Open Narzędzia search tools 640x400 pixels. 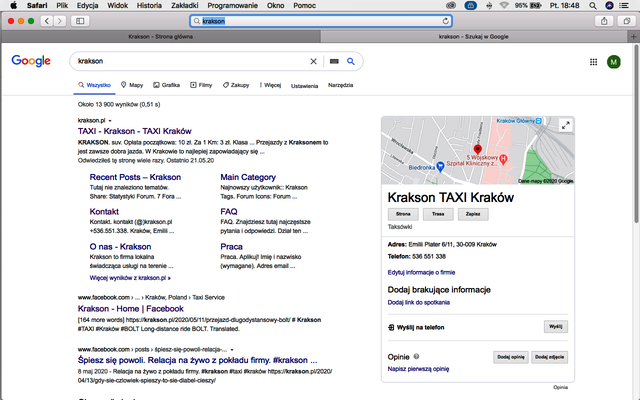(x=340, y=85)
